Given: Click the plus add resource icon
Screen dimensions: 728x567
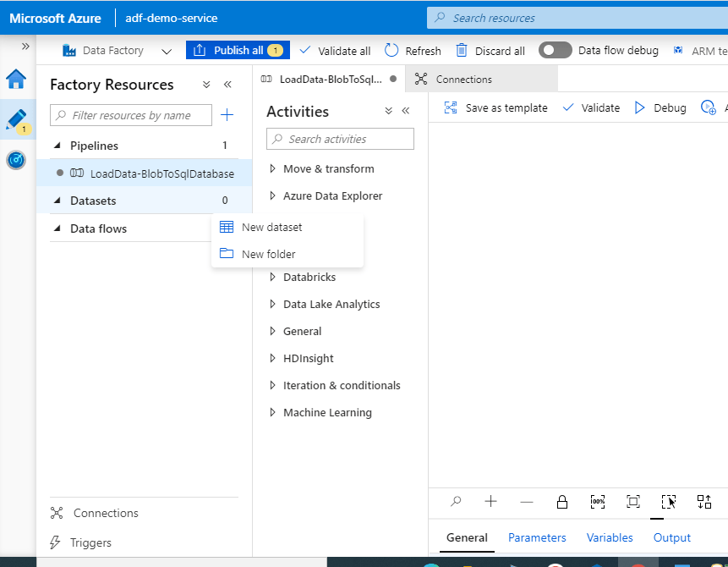Looking at the screenshot, I should (x=227, y=115).
